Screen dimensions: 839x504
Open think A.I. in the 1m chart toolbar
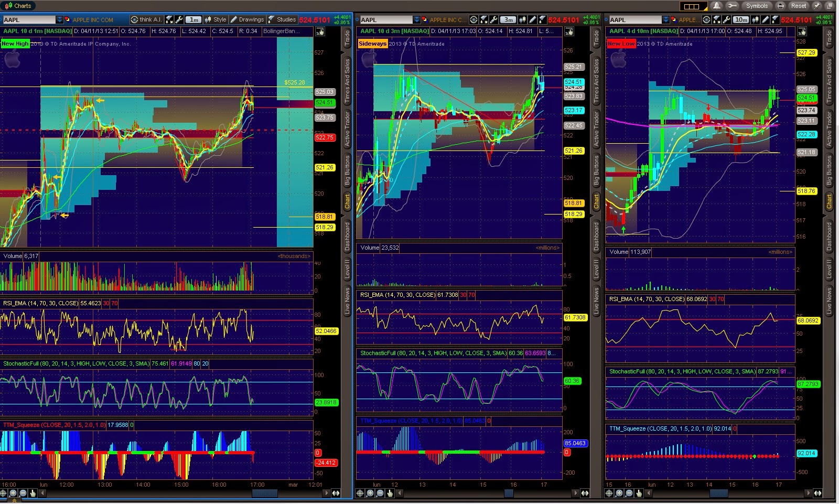[x=146, y=19]
